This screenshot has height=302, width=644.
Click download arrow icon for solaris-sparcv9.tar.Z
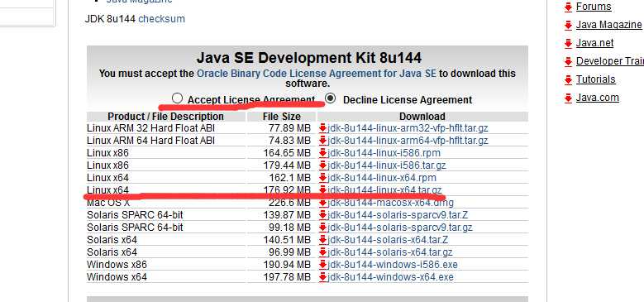322,215
